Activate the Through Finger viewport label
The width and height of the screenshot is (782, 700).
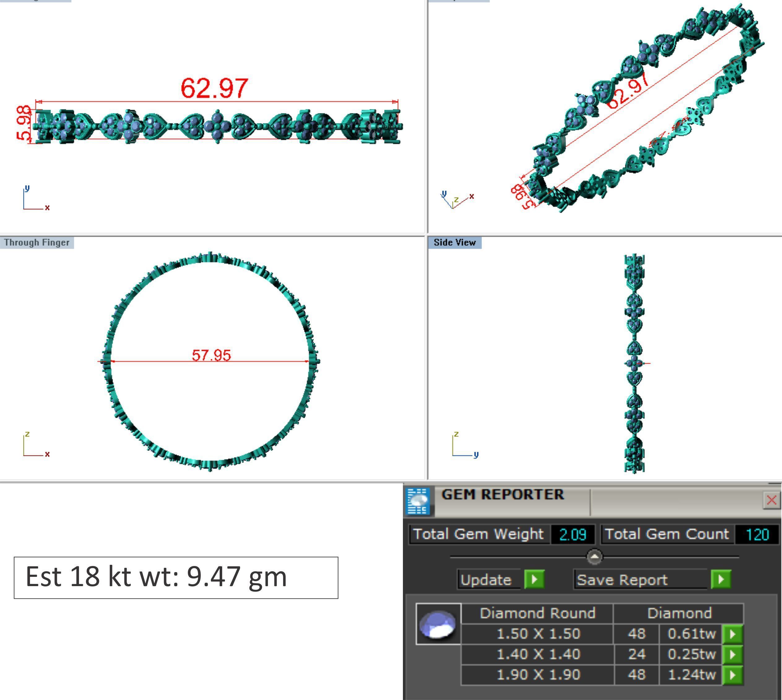tap(37, 243)
